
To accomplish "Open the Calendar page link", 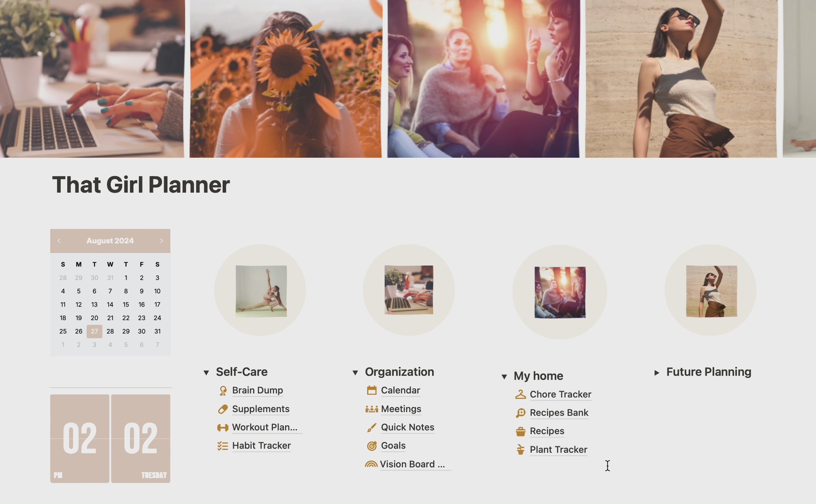I will [400, 390].
